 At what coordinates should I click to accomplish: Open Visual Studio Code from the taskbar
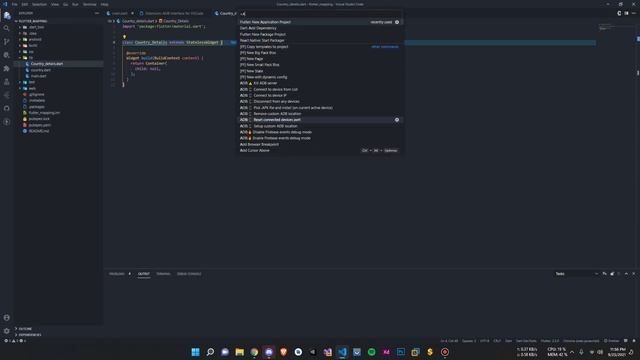tap(342, 352)
